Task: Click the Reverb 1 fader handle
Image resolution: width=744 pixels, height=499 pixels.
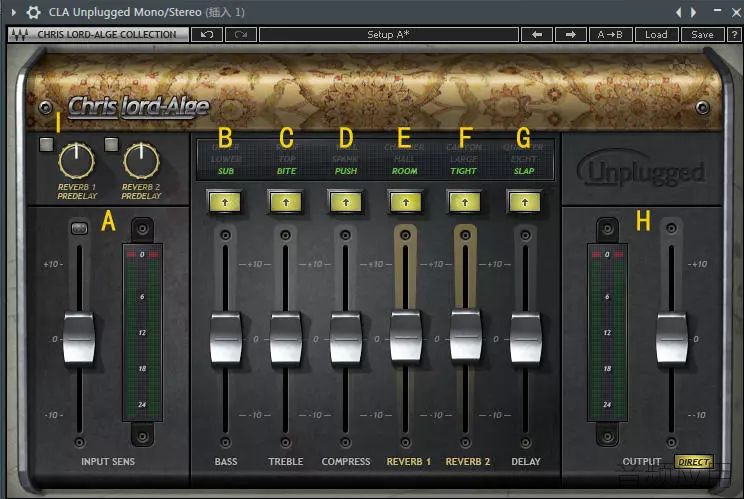Action: coord(406,335)
